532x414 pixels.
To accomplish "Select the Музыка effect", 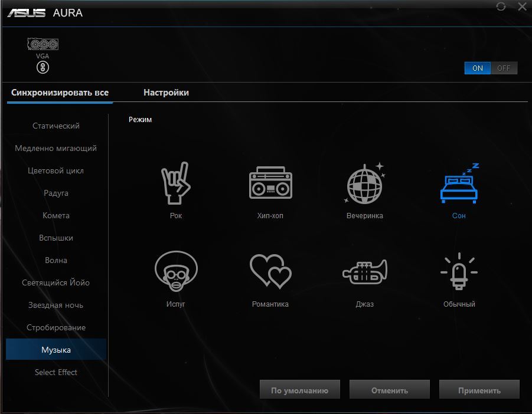I will click(56, 349).
